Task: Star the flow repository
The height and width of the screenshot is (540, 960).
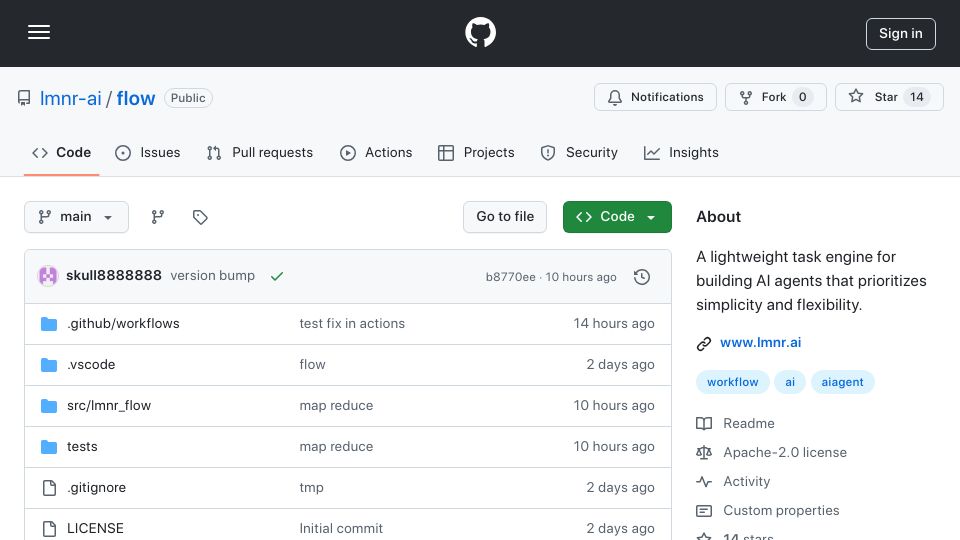Action: 889,97
